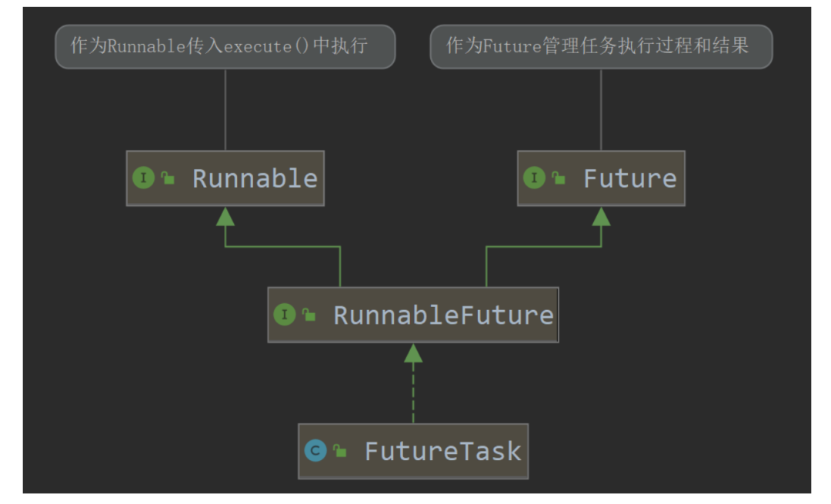
Task: Click the green lock icon on FutureTask node
Action: [339, 452]
